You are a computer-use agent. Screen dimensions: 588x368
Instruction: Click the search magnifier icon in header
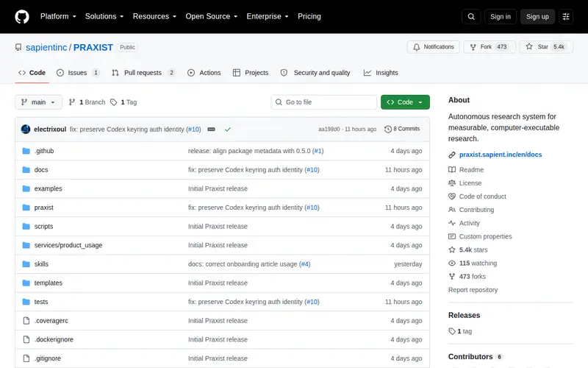point(471,16)
